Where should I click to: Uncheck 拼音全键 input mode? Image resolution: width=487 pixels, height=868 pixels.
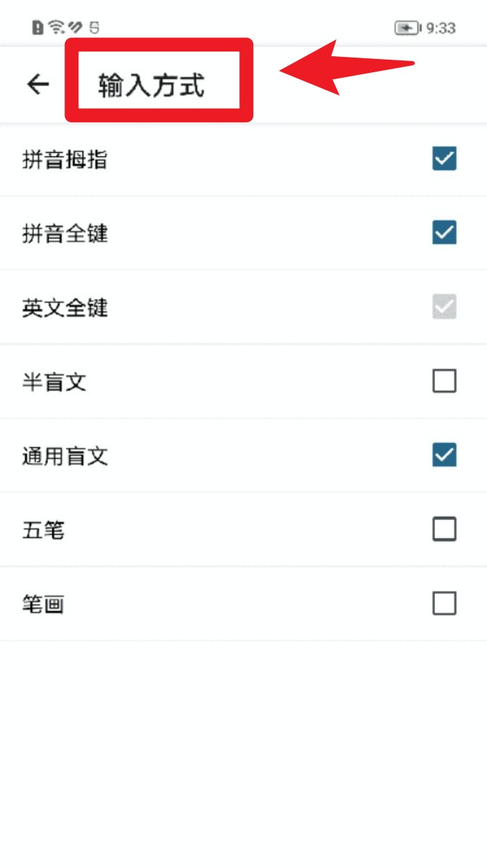tap(444, 235)
